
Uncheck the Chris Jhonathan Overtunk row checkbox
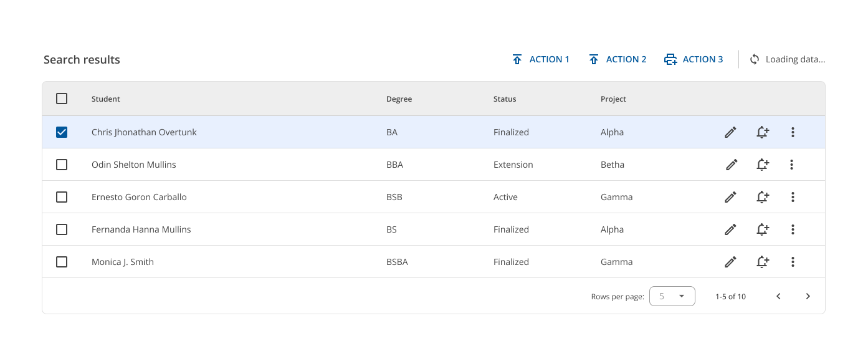coord(62,132)
